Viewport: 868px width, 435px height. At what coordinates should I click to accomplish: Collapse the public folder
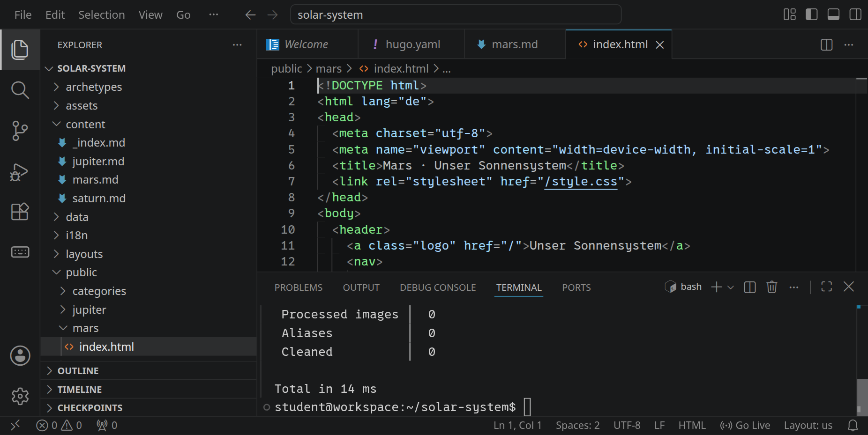tap(148, 273)
